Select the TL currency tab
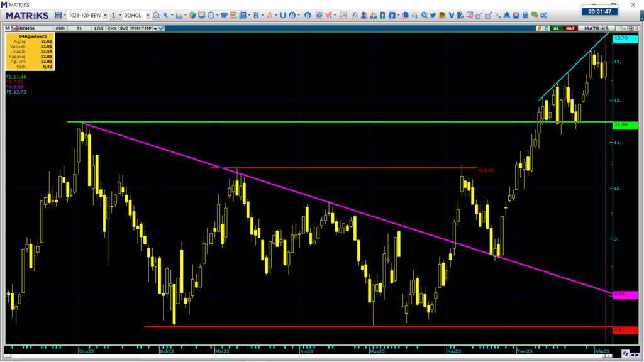The image size is (644, 362). tap(79, 28)
